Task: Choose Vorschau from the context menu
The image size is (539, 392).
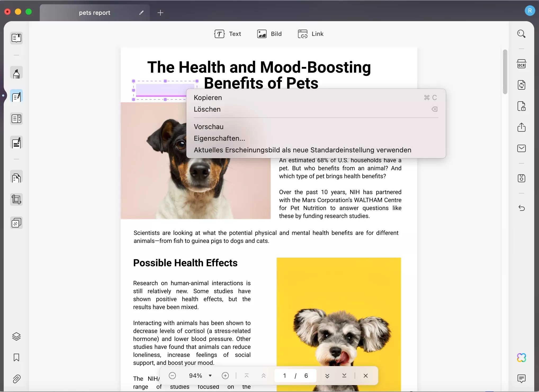Action: [x=316, y=127]
